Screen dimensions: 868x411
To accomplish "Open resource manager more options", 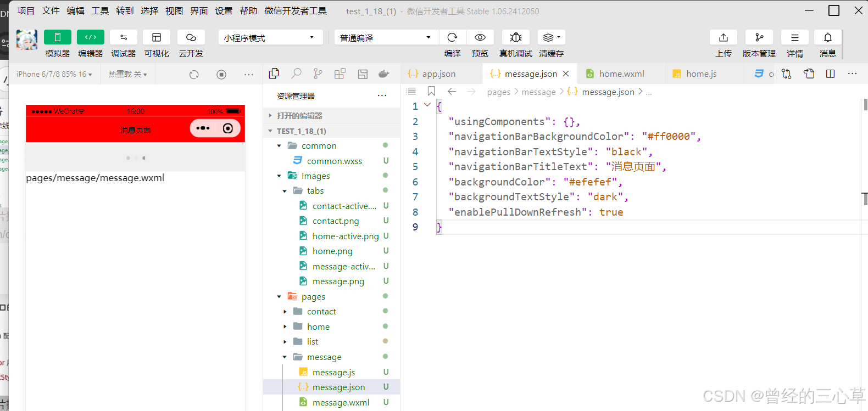I will pyautogui.click(x=382, y=95).
